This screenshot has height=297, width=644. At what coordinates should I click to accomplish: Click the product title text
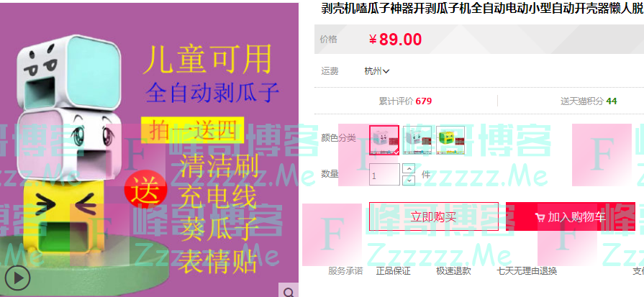[482, 9]
